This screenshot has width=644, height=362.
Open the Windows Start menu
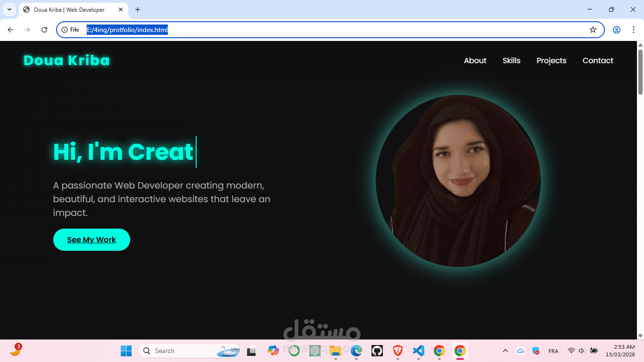[x=126, y=351]
